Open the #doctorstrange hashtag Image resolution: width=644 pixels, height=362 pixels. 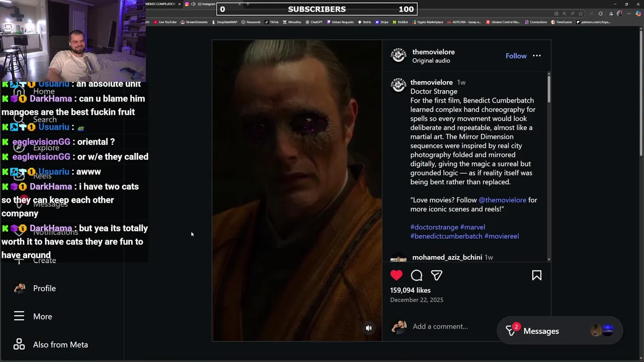[x=434, y=227]
